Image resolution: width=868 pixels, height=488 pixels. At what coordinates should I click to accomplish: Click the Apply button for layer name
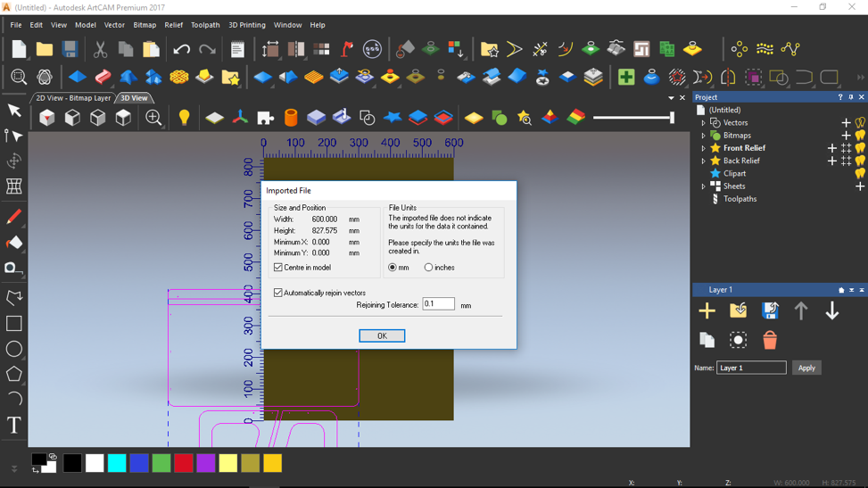tap(806, 368)
